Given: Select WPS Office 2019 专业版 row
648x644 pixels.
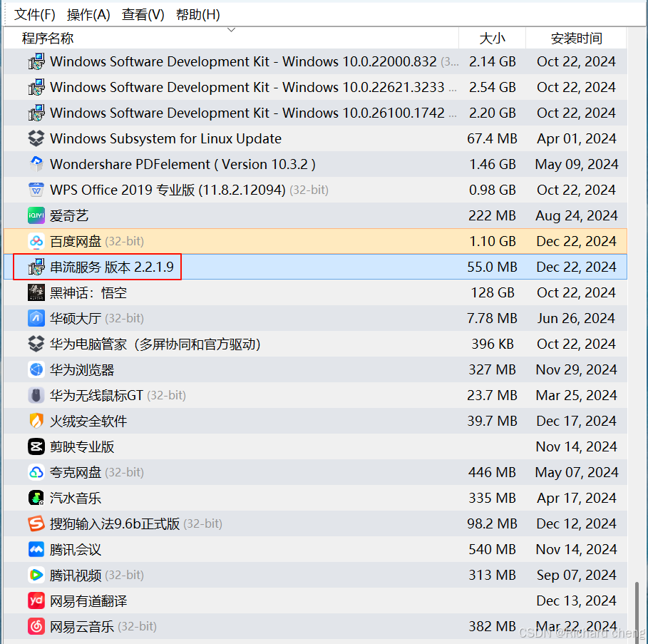Looking at the screenshot, I should coord(315,190).
